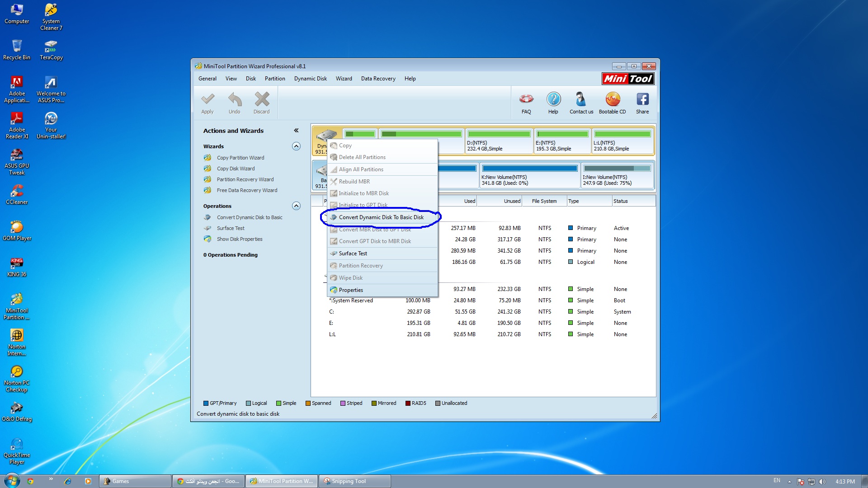Image resolution: width=868 pixels, height=488 pixels.
Task: Collapse the Operations section panel
Action: 296,206
